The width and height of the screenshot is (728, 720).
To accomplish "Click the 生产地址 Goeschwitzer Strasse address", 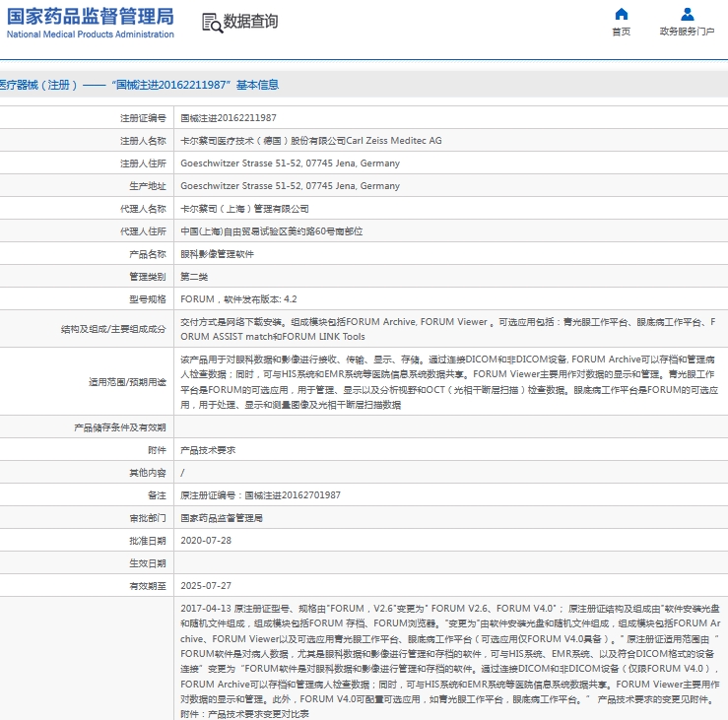I will pyautogui.click(x=291, y=186).
